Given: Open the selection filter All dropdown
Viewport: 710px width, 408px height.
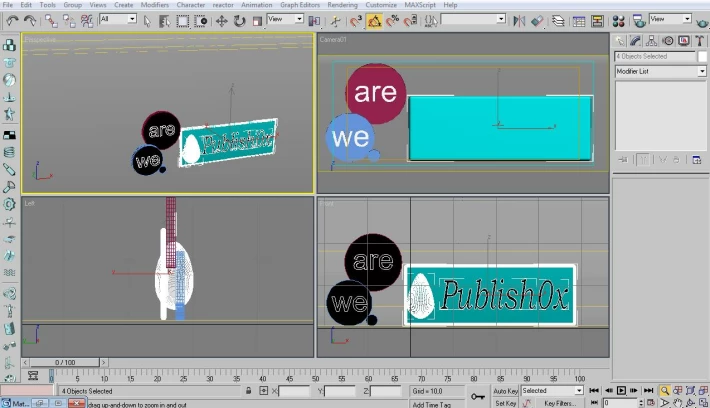Looking at the screenshot, I should (x=118, y=19).
